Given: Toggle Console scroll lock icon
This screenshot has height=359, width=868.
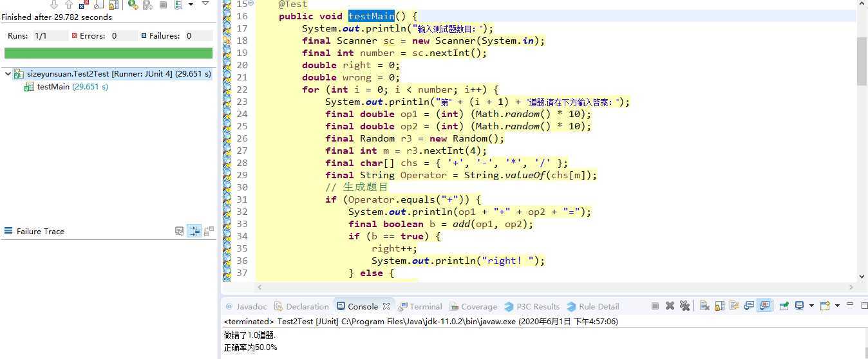Looking at the screenshot, I should click(719, 306).
